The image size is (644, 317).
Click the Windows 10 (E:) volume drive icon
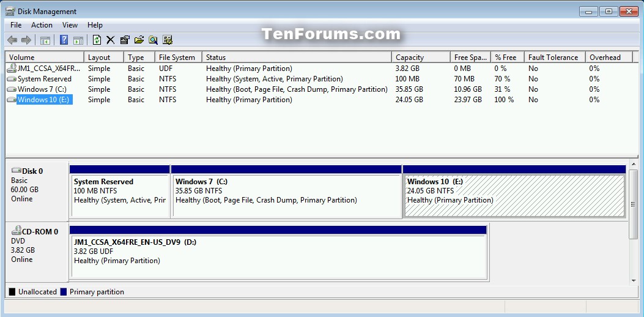coord(12,100)
